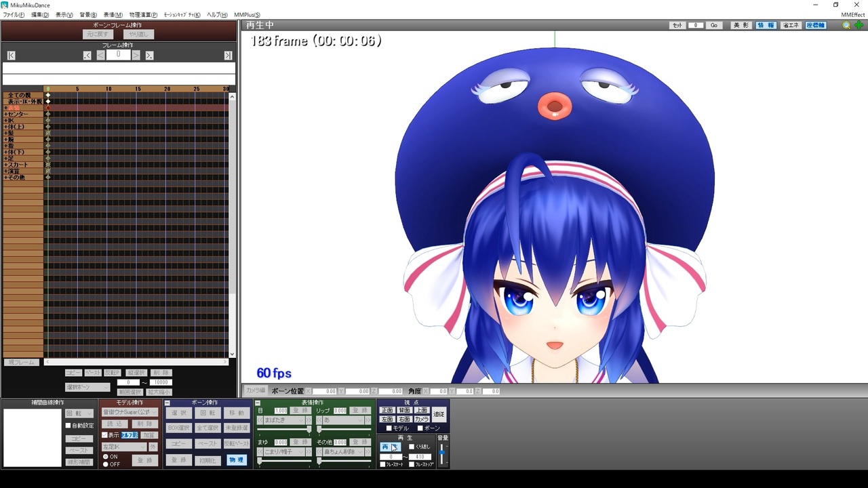Open the MMEffect menu
This screenshot has width=868, height=488.
pyautogui.click(x=852, y=15)
